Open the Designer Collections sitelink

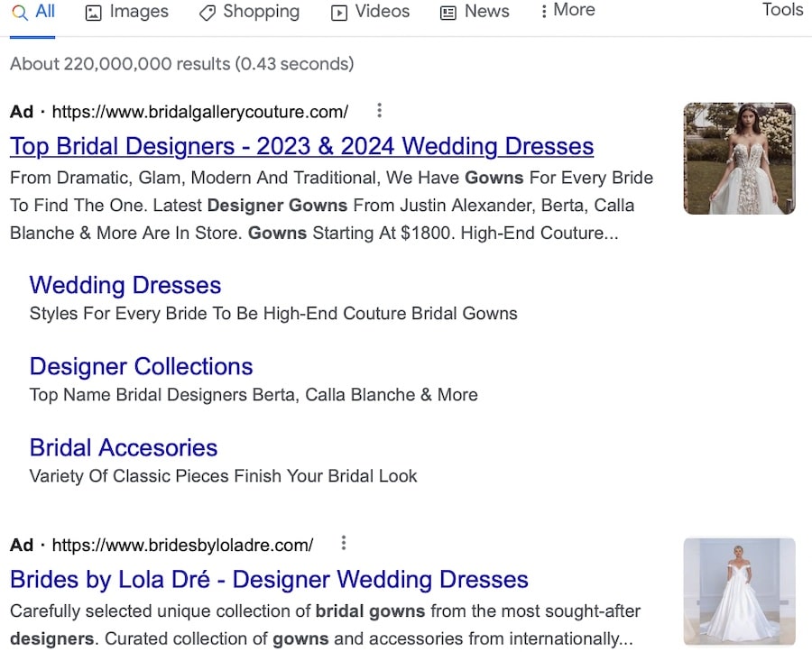142,366
